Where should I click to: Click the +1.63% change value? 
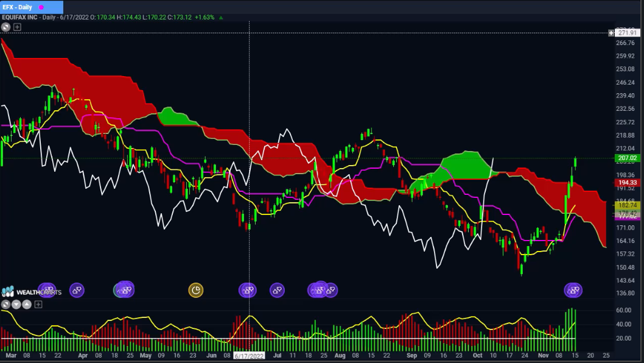tap(205, 17)
